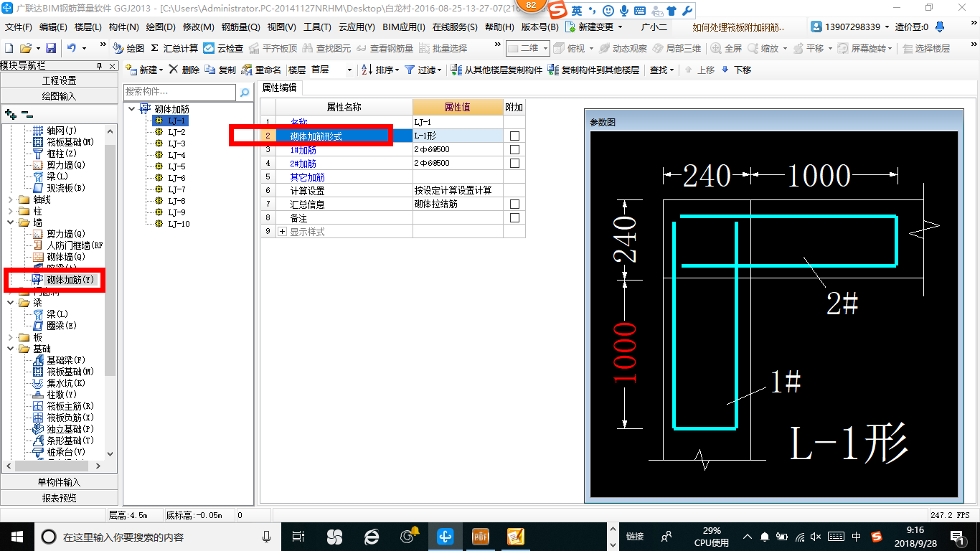The image size is (980, 551).
Task: Toggle 附加 checkbox for 1#加筋
Action: pyautogui.click(x=514, y=150)
